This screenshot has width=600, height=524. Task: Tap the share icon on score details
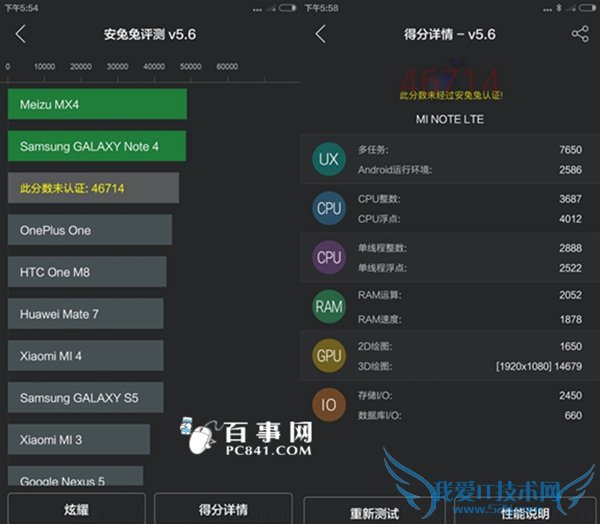[x=580, y=34]
